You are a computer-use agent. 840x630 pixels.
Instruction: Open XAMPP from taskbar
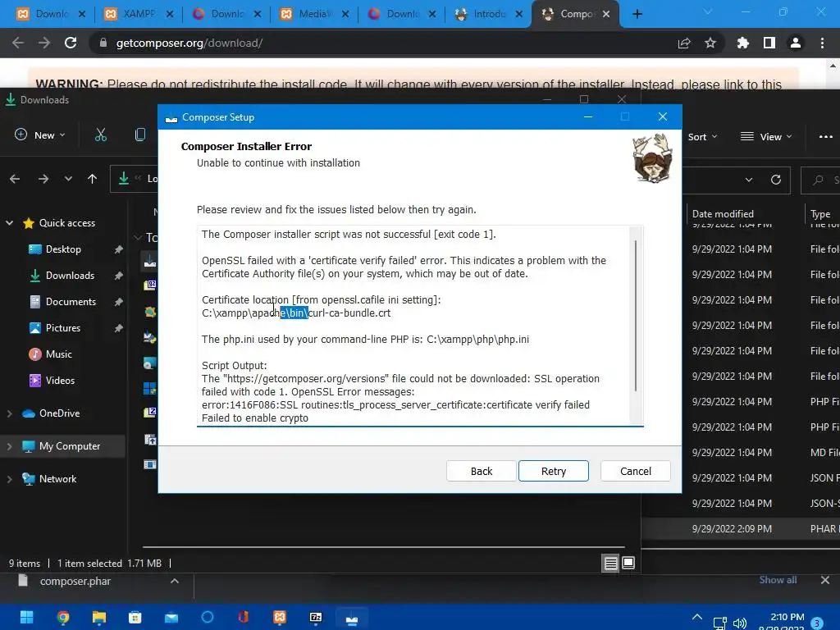[280, 617]
